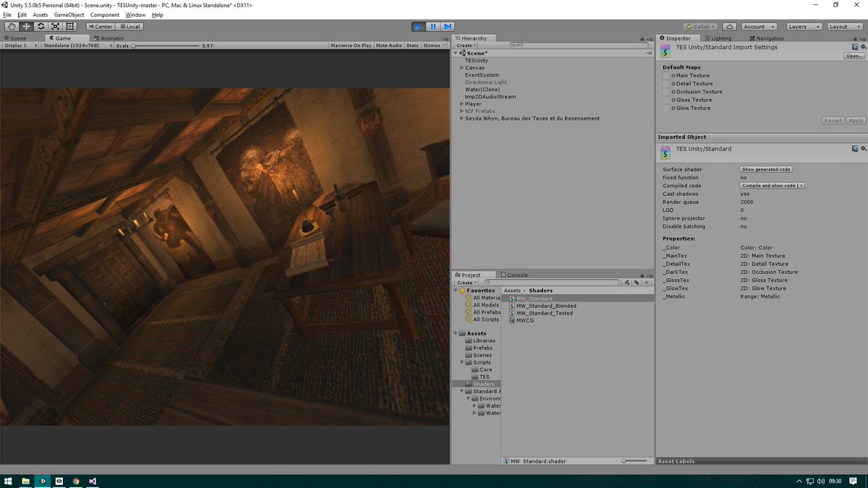The image size is (868, 488).
Task: Toggle Project panel lock icon
Action: pos(642,275)
